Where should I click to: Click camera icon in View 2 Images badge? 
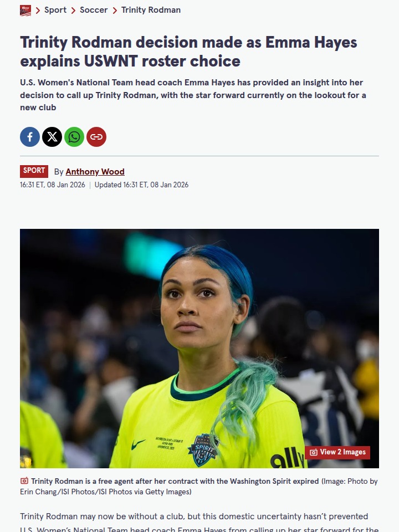pyautogui.click(x=314, y=452)
